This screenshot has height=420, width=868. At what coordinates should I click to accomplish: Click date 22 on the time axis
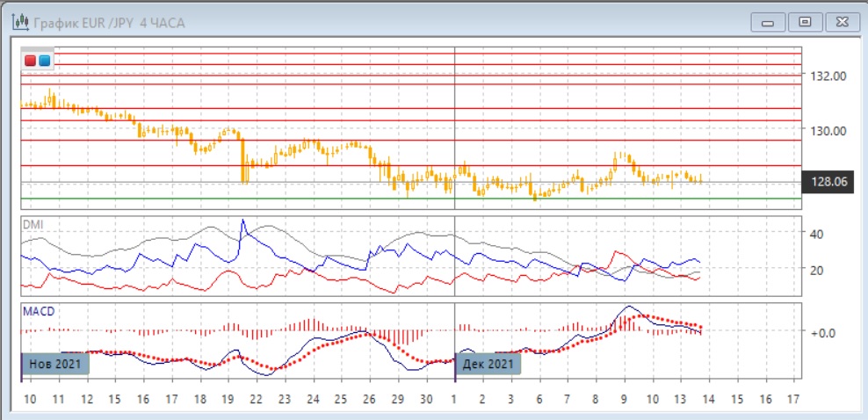click(257, 399)
